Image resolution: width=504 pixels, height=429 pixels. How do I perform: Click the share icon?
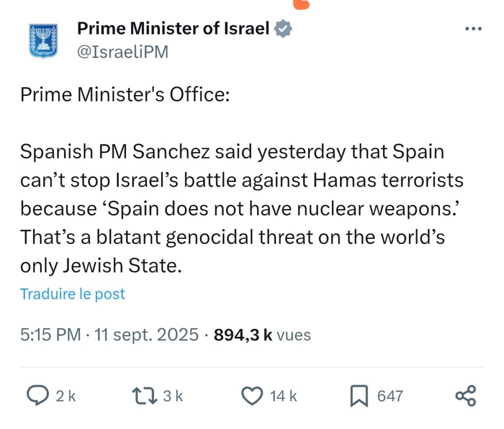[466, 396]
